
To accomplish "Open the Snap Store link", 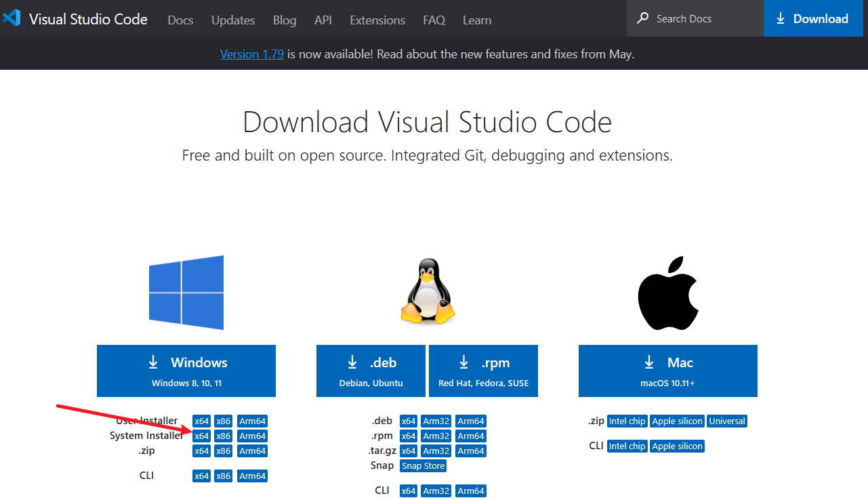I will pyautogui.click(x=423, y=465).
